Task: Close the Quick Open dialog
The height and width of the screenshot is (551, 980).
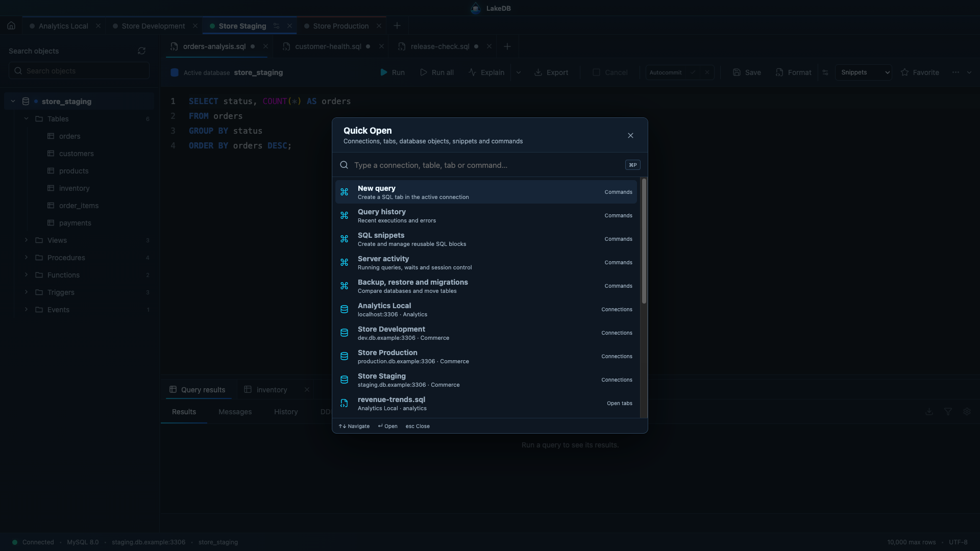Action: click(630, 136)
